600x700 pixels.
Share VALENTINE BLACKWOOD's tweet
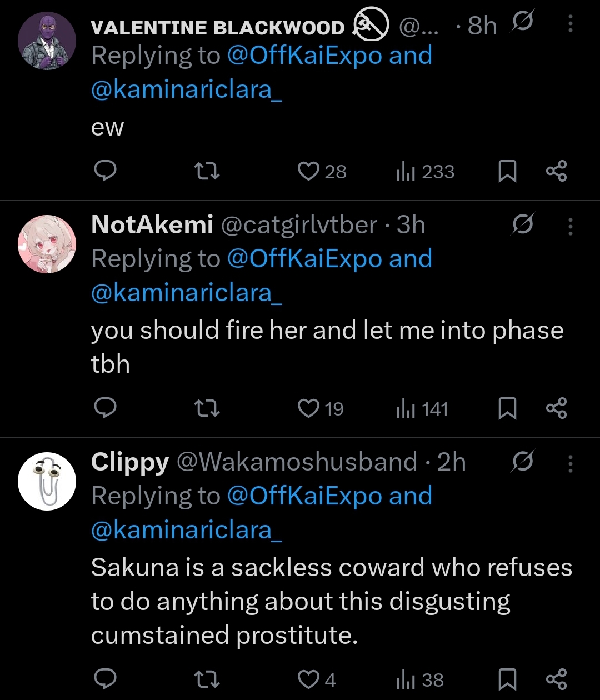point(556,172)
